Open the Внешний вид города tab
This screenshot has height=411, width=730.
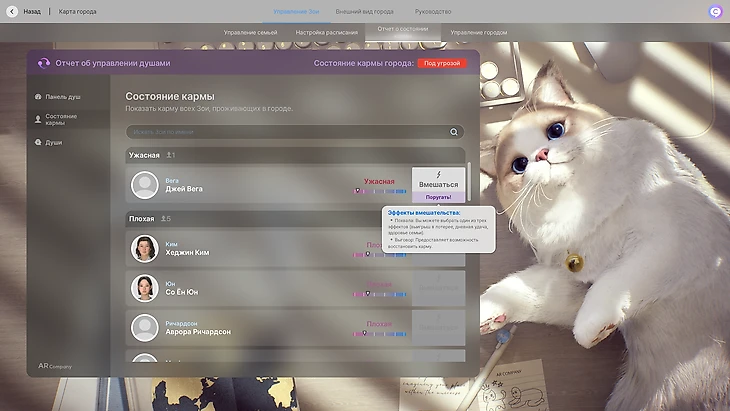coord(364,11)
